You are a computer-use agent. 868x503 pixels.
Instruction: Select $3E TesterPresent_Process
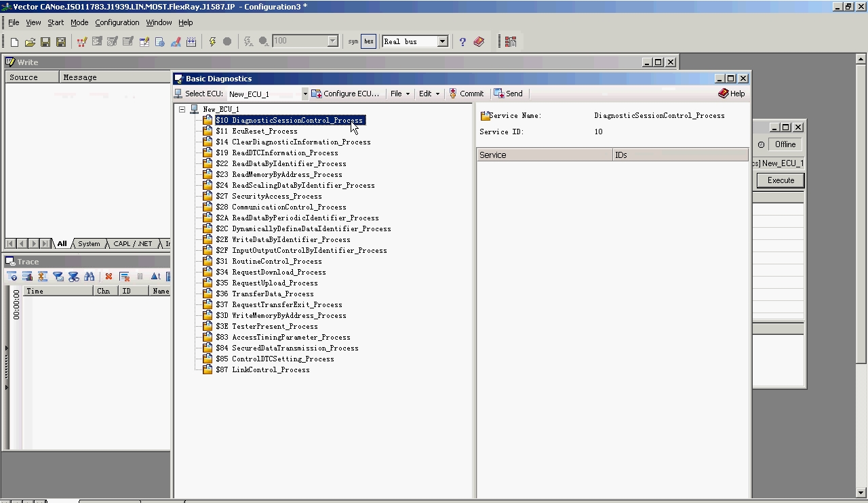pyautogui.click(x=267, y=326)
